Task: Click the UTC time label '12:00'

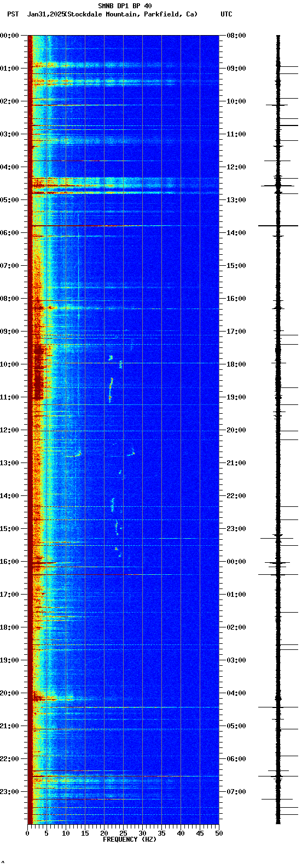Action: click(236, 167)
